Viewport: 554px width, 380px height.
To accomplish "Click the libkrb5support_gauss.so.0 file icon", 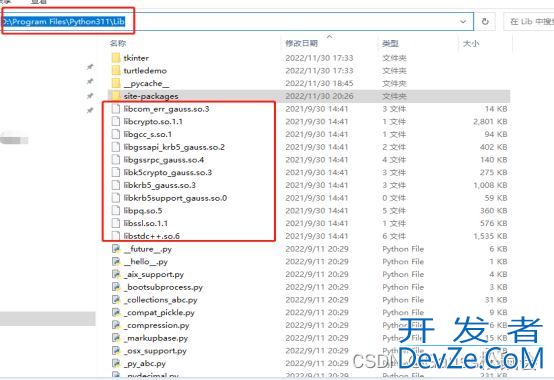I will pyautogui.click(x=116, y=198).
